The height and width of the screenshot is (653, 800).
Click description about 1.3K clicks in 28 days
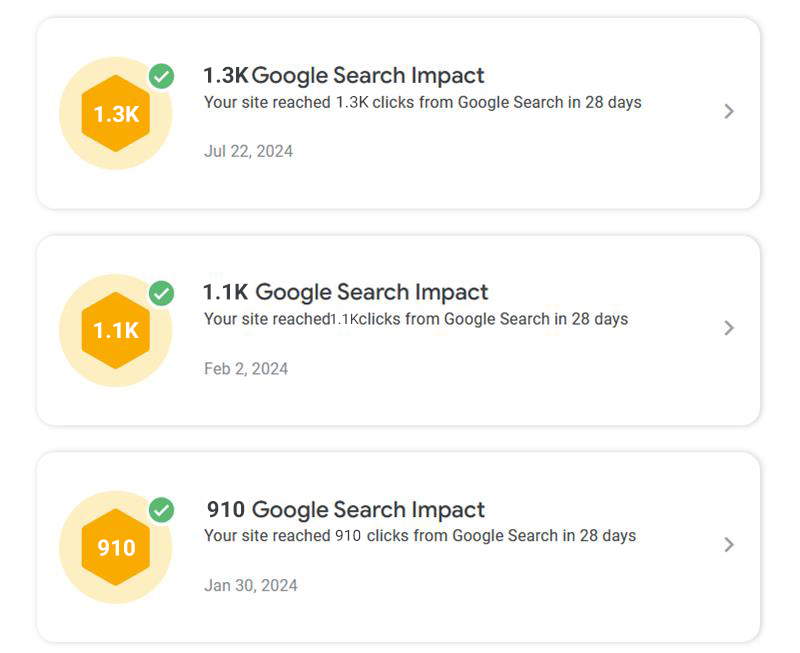pos(422,102)
